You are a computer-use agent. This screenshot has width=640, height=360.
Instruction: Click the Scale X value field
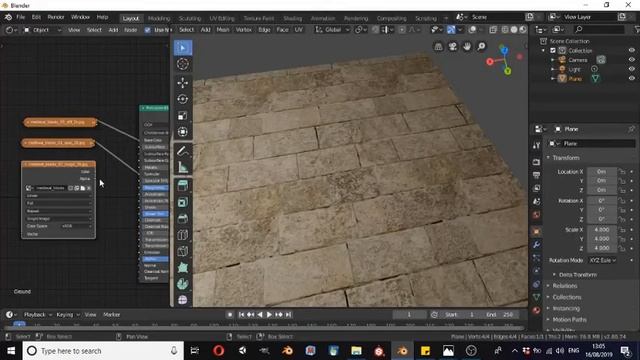[x=602, y=230]
